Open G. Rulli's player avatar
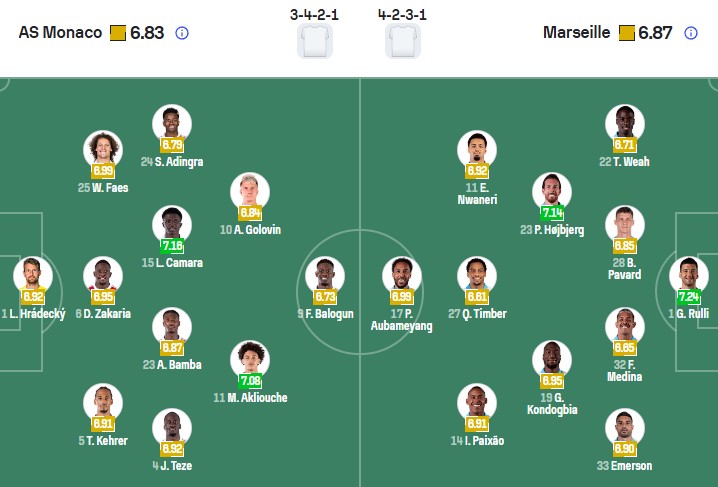 tap(687, 274)
